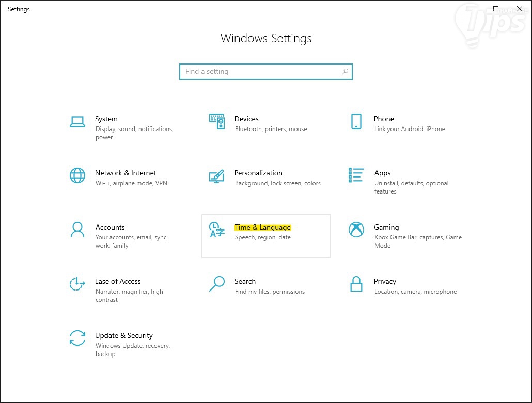Select the Phone icon
The image size is (532, 403).
coord(356,121)
